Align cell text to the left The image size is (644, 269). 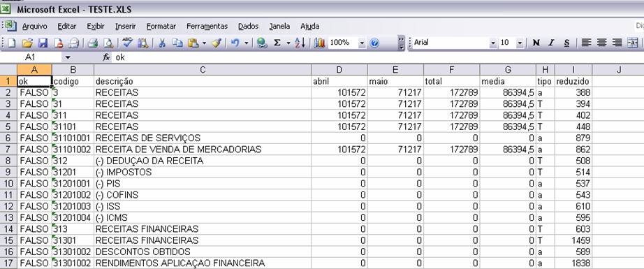pos(586,43)
